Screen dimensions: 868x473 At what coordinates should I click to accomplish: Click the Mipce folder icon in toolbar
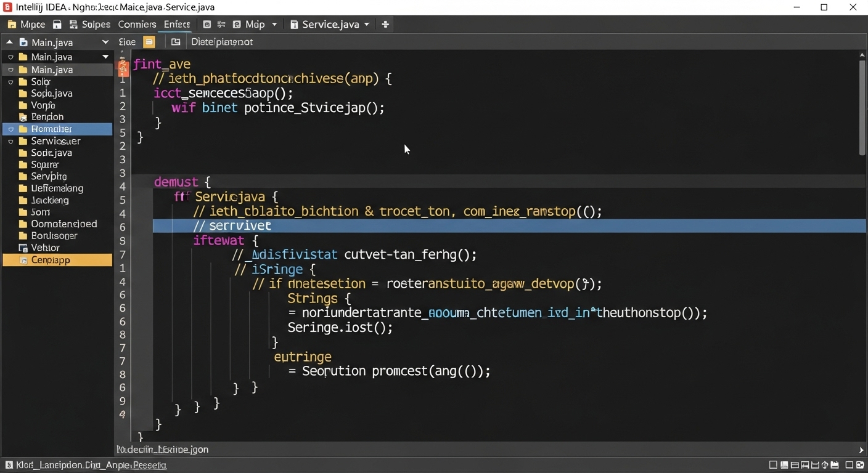click(11, 25)
